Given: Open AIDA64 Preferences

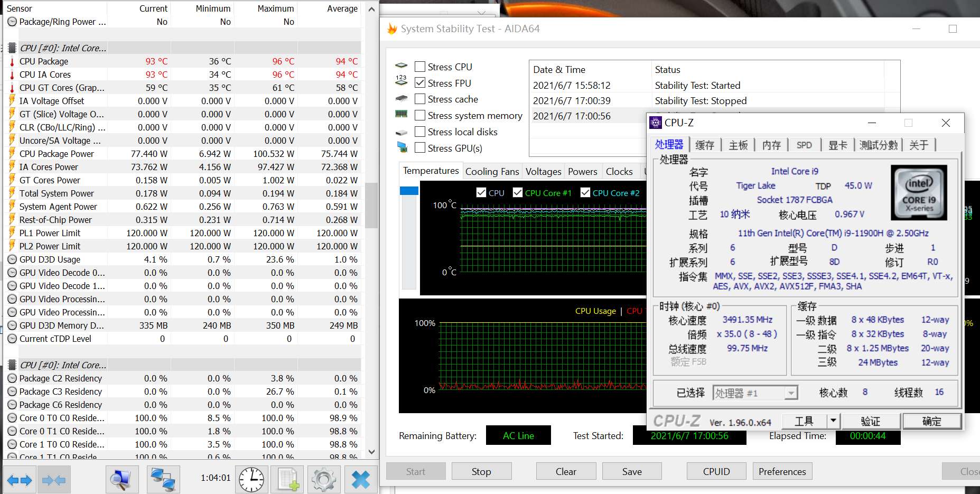Looking at the screenshot, I should [782, 471].
